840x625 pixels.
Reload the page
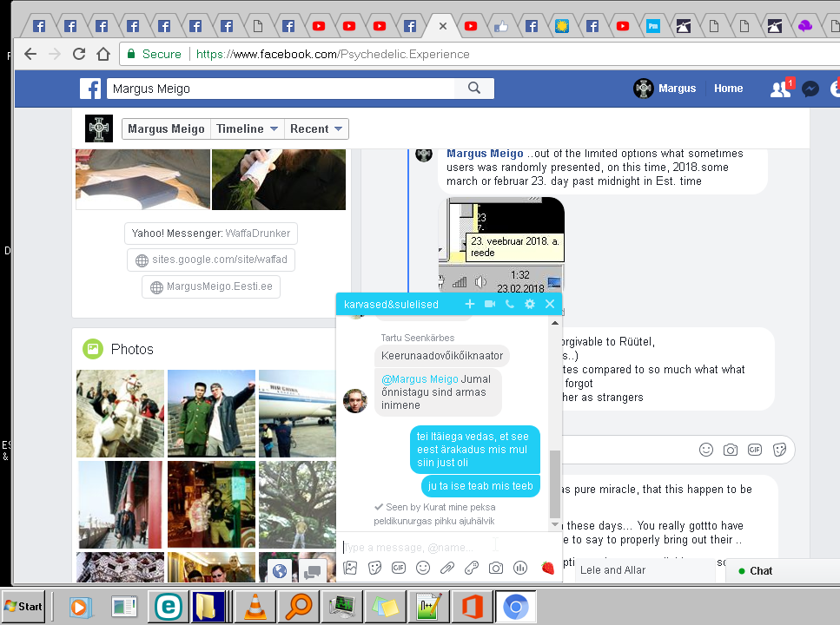[x=79, y=54]
